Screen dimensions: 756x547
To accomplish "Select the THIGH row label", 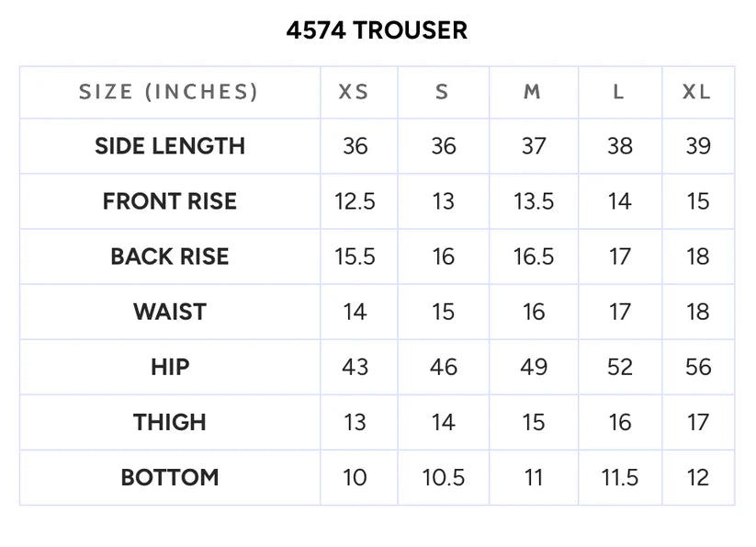I will (170, 422).
